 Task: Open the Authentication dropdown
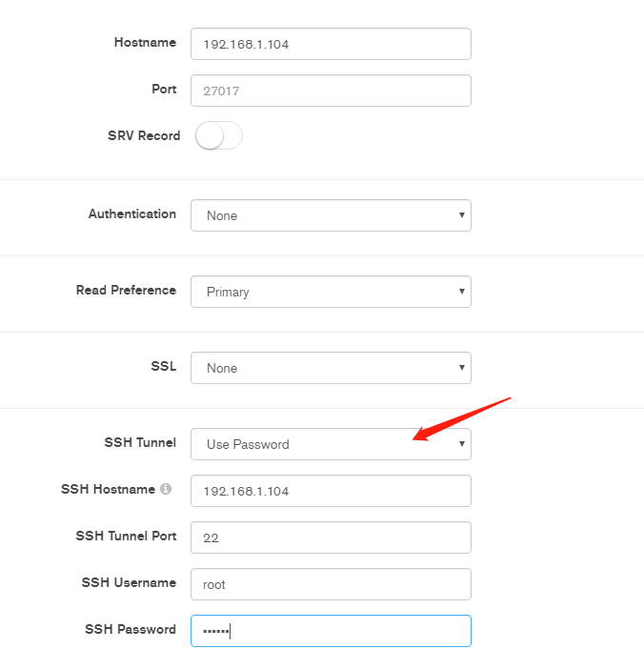(331, 215)
